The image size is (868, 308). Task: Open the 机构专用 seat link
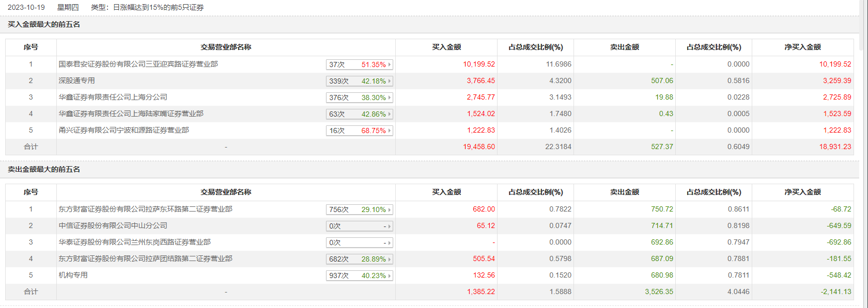73,275
